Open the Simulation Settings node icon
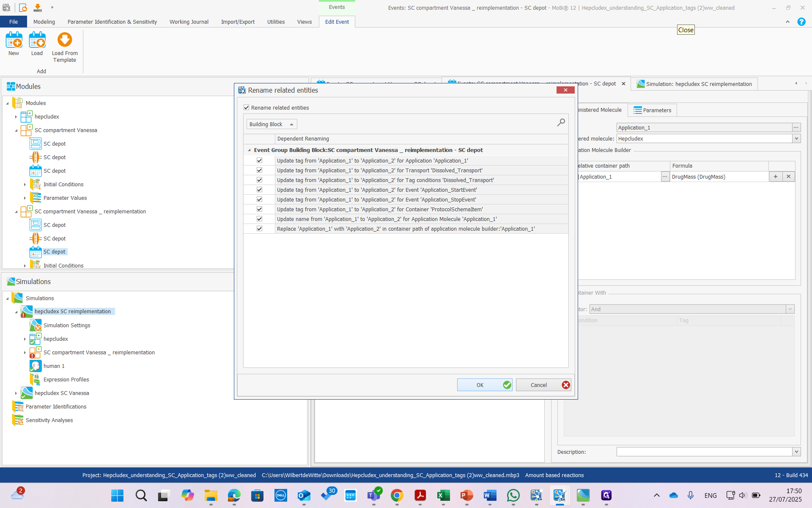Image resolution: width=812 pixels, height=508 pixels. coord(36,326)
